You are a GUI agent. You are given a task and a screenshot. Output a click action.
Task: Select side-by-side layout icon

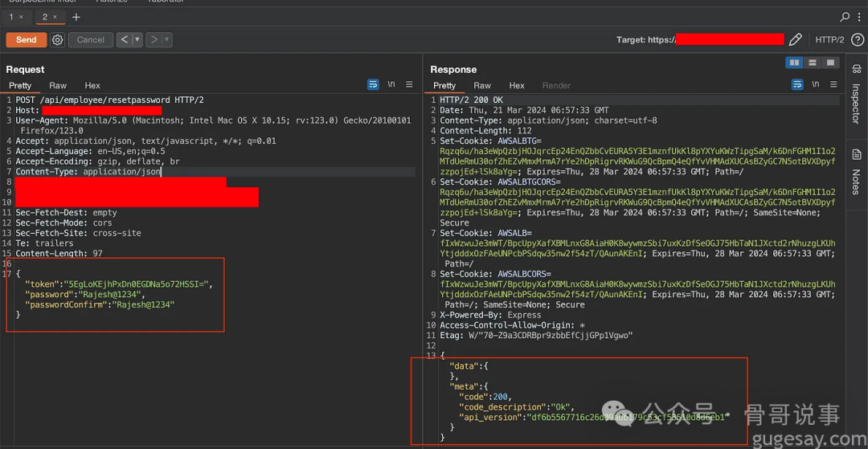pos(794,63)
